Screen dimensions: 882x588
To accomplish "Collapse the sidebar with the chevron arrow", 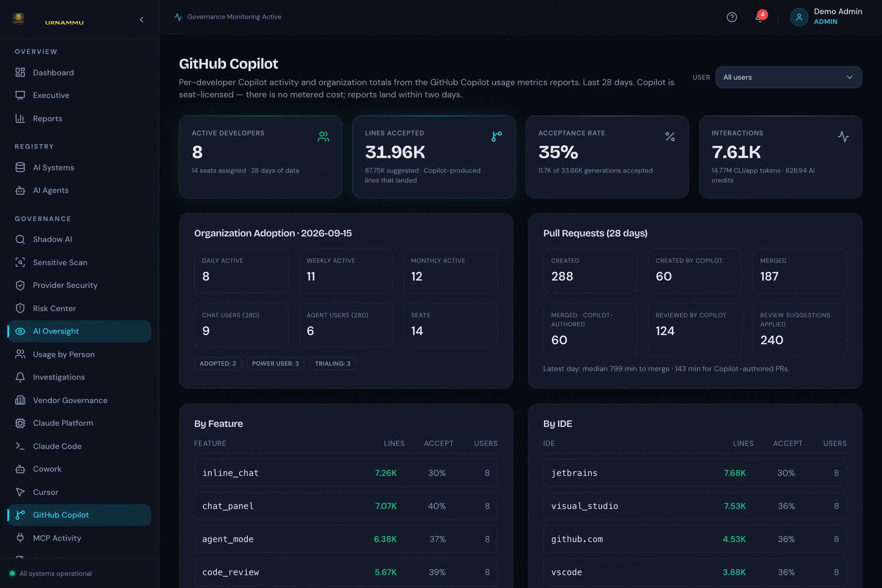I will pyautogui.click(x=141, y=20).
